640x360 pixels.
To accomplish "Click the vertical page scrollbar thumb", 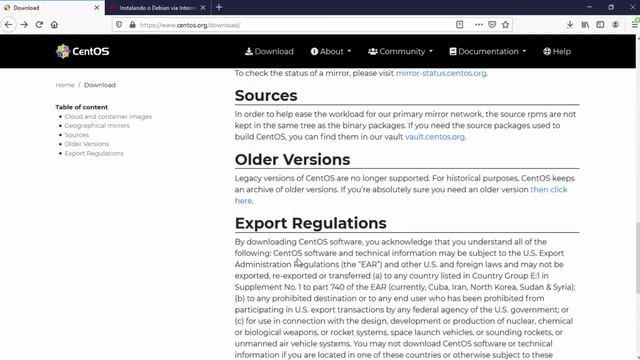I will tap(638, 258).
